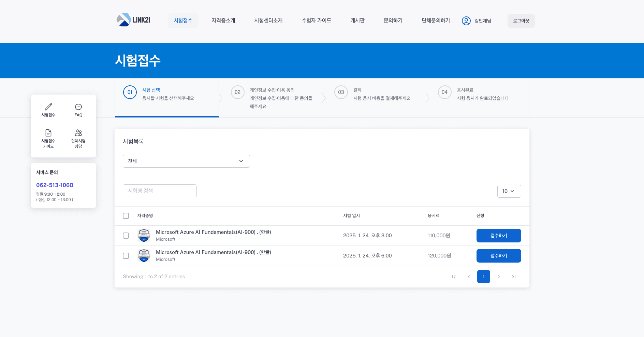The height and width of the screenshot is (337, 644).
Task: Open the user profile icon
Action: point(466,21)
